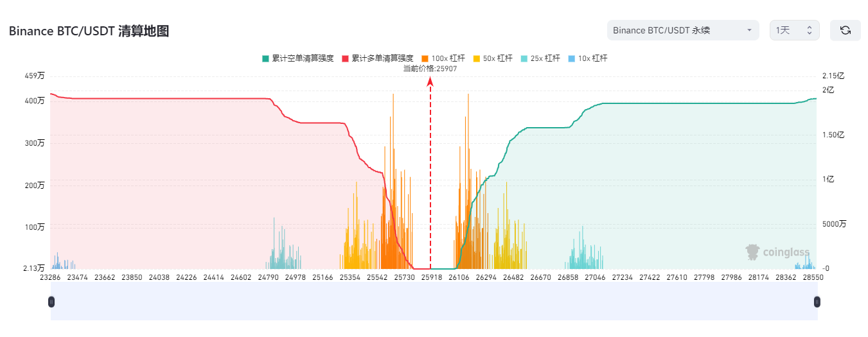Viewport: 868px width, 337px height.
Task: Toggle the 累计空单清算强度 legend series
Action: (297, 58)
